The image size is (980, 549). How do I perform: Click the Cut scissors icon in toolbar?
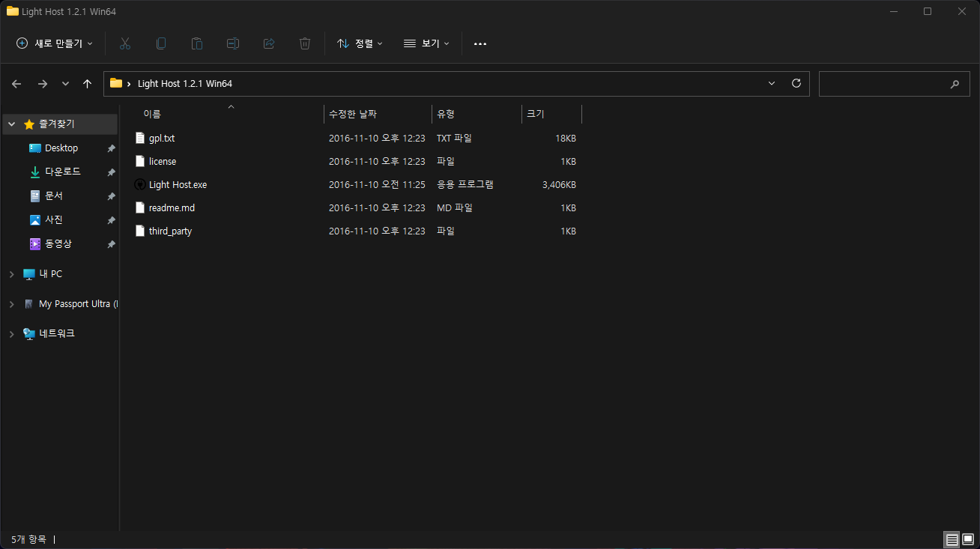click(125, 43)
